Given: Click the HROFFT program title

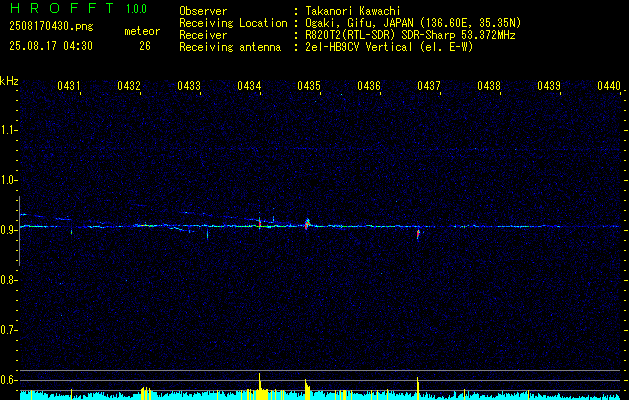Looking at the screenshot, I should click(63, 8).
